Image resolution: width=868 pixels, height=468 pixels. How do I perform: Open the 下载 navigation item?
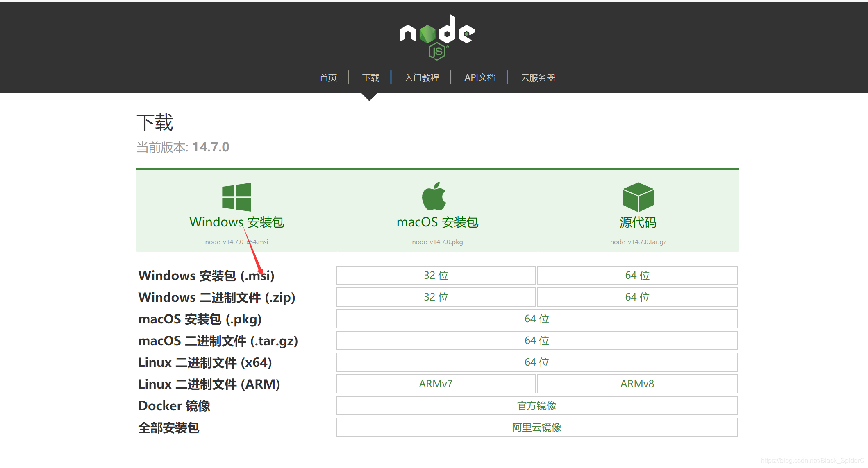(x=370, y=77)
